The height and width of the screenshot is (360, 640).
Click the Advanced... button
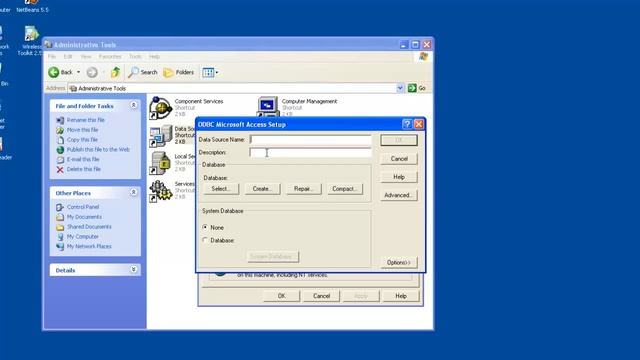(x=399, y=195)
